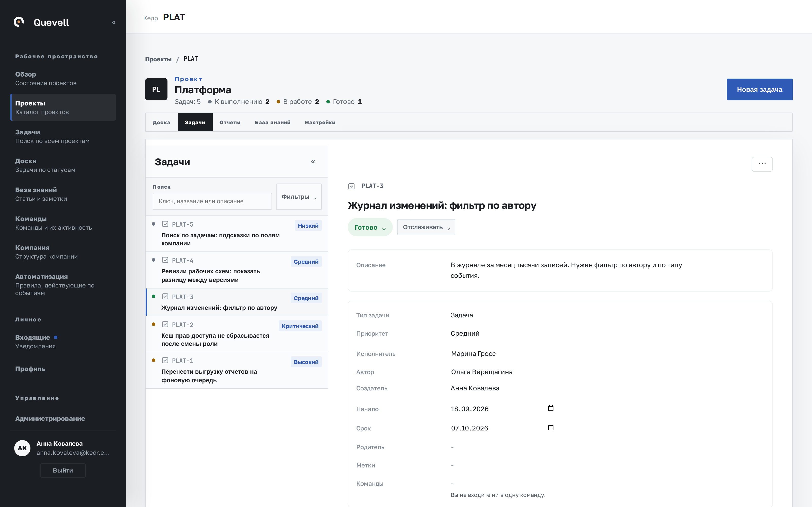This screenshot has width=812, height=507.
Task: Switch to the Доска tab
Action: pyautogui.click(x=161, y=122)
